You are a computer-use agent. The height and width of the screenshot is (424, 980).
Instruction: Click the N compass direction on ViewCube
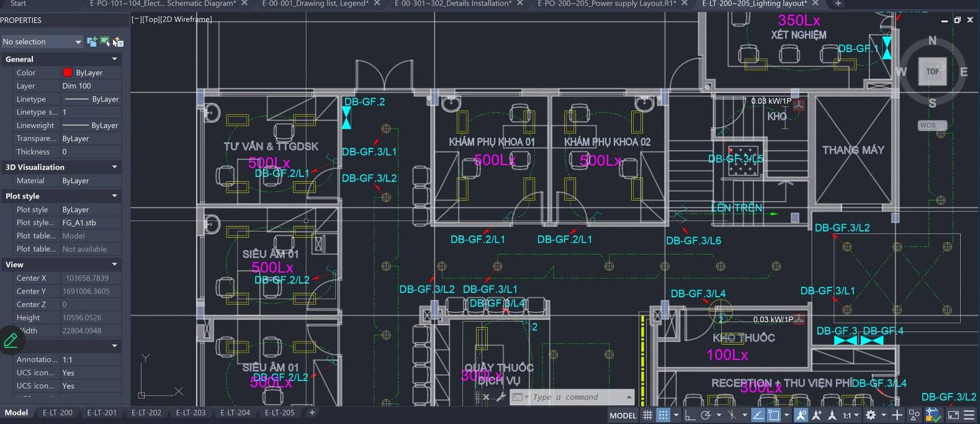point(932,41)
